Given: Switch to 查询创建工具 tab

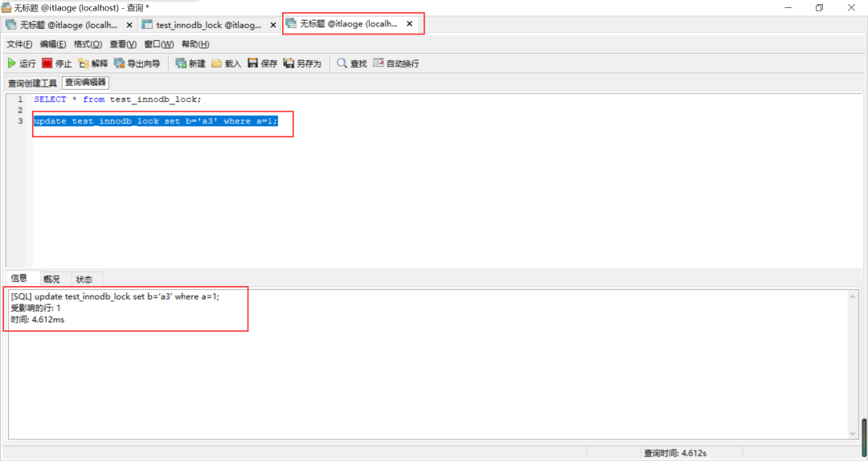Looking at the screenshot, I should pos(32,83).
